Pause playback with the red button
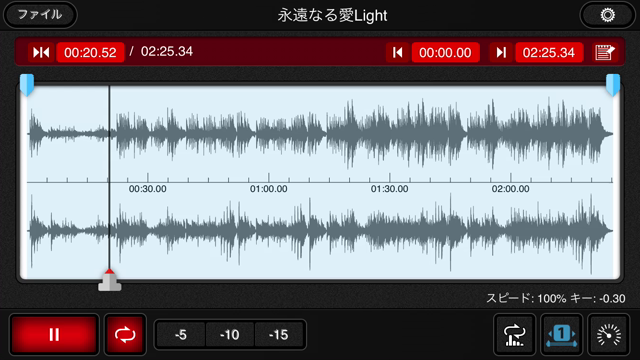The height and width of the screenshot is (360, 640). pyautogui.click(x=54, y=335)
